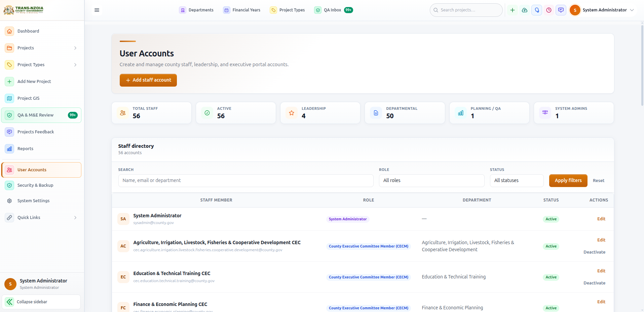The height and width of the screenshot is (312, 644).
Task: Click the Name, email or department search field
Action: (x=246, y=181)
